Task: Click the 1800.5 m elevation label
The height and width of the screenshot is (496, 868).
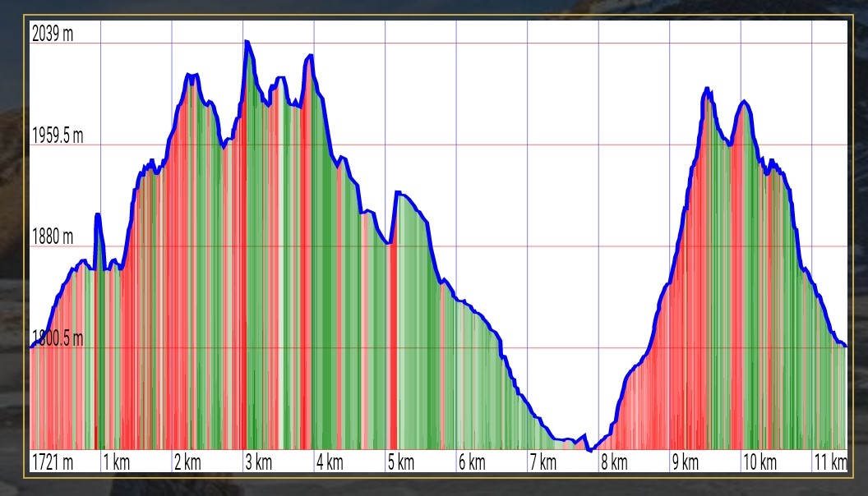Action: tap(58, 338)
